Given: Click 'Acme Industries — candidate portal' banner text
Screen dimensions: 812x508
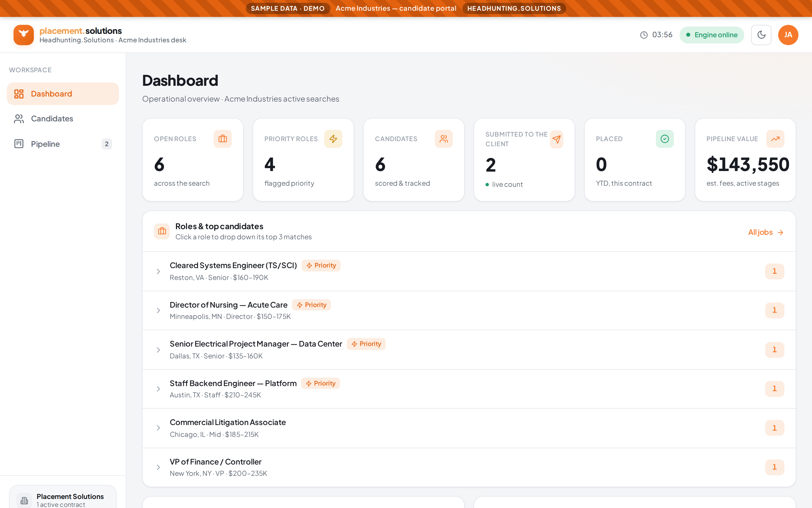Looking at the screenshot, I should pos(396,8).
